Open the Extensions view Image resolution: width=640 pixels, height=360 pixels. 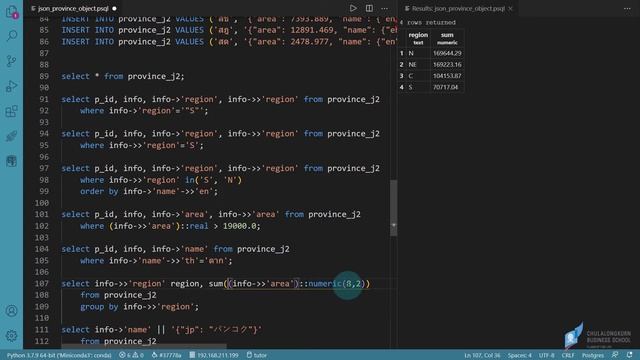click(x=11, y=111)
